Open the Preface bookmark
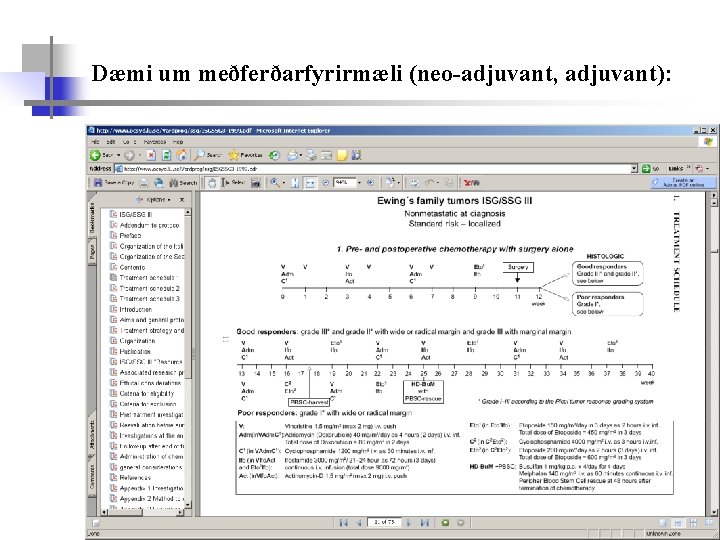The width and height of the screenshot is (720, 540). click(125, 236)
